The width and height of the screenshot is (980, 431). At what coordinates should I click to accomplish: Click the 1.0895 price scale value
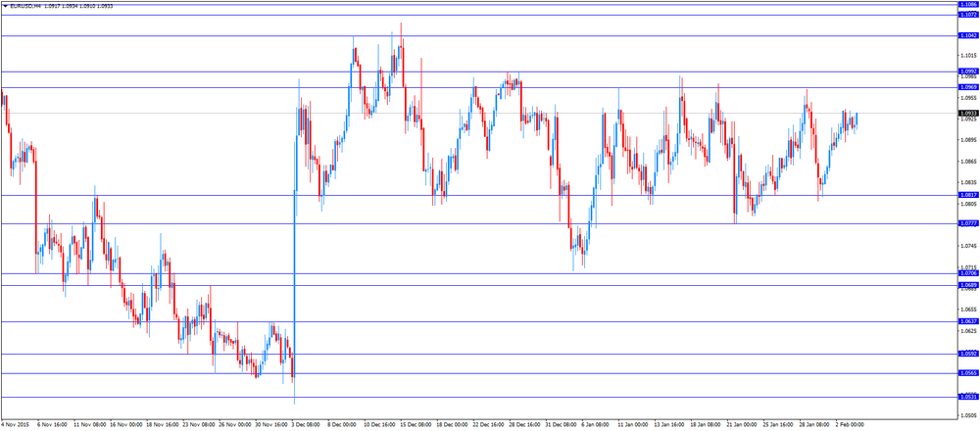tap(967, 140)
